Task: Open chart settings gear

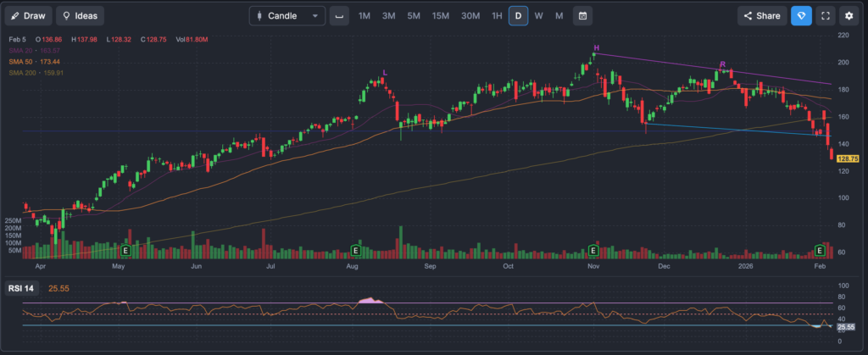Action: click(x=849, y=15)
